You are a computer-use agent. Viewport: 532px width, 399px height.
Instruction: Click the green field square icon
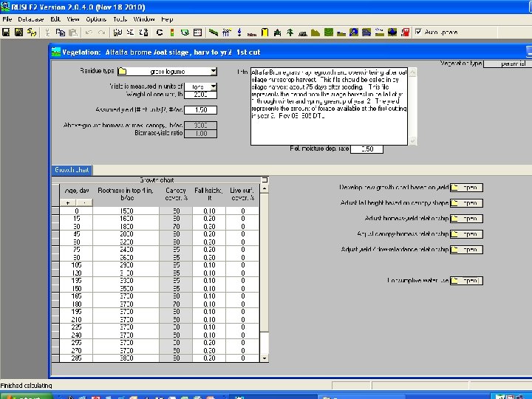click(x=328, y=33)
